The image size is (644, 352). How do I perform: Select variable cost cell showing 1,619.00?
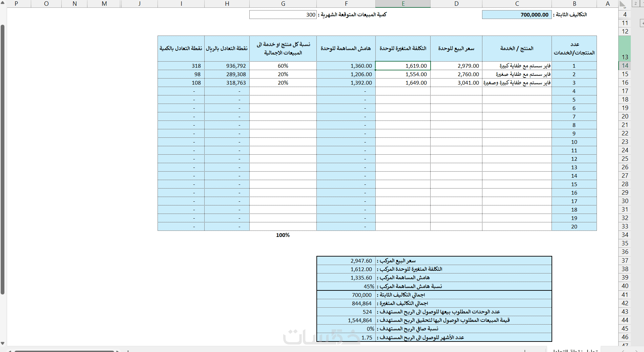(x=403, y=66)
